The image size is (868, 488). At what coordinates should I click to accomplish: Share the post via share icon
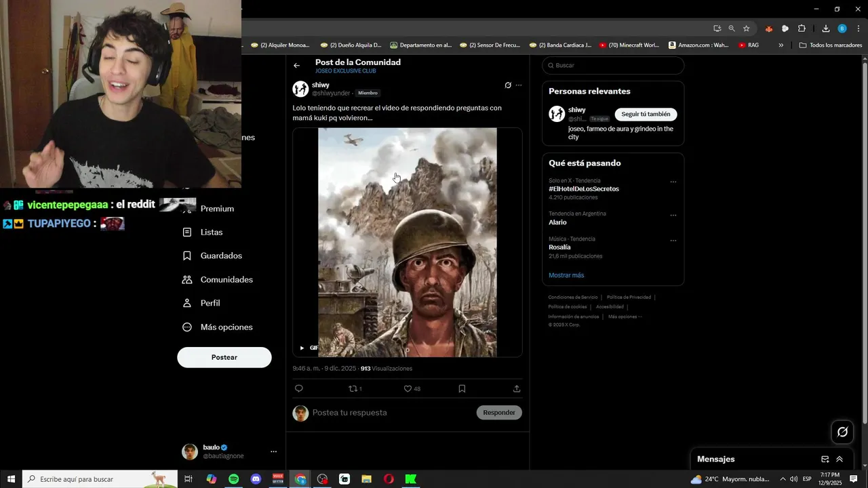coord(517,388)
